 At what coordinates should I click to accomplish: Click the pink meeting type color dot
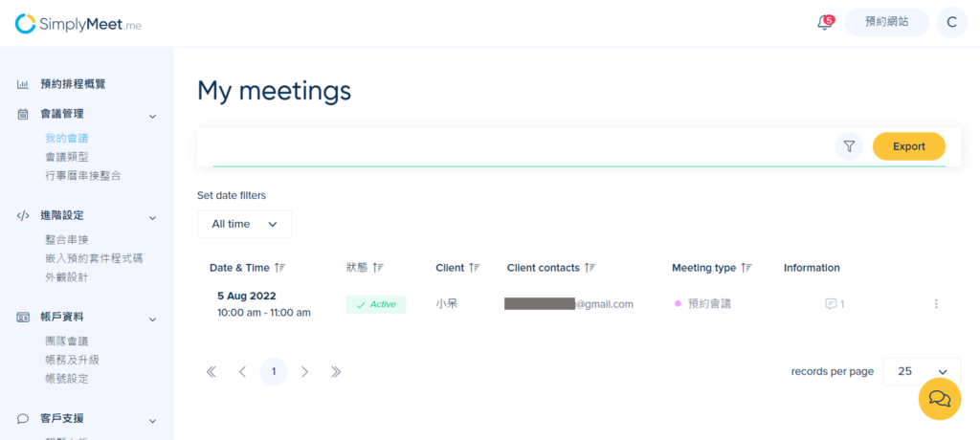(x=678, y=304)
